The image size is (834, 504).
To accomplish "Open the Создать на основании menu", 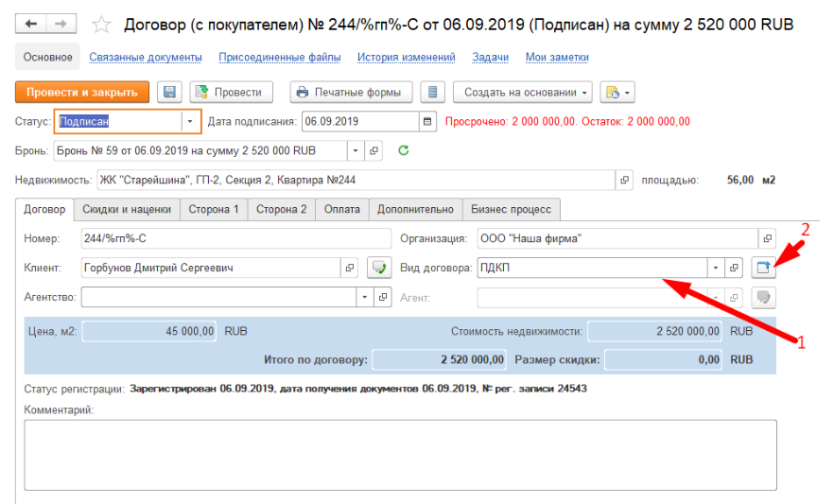I will (528, 92).
